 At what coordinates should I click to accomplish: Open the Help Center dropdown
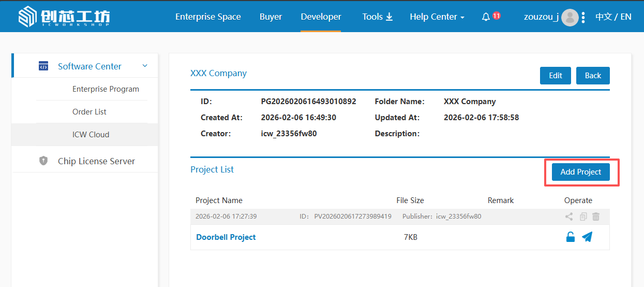pos(437,17)
